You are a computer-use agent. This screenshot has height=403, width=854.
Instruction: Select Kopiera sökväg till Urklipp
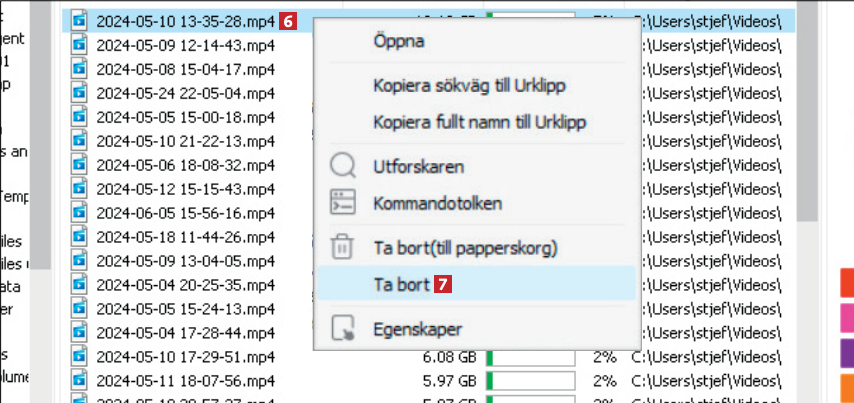pos(469,86)
